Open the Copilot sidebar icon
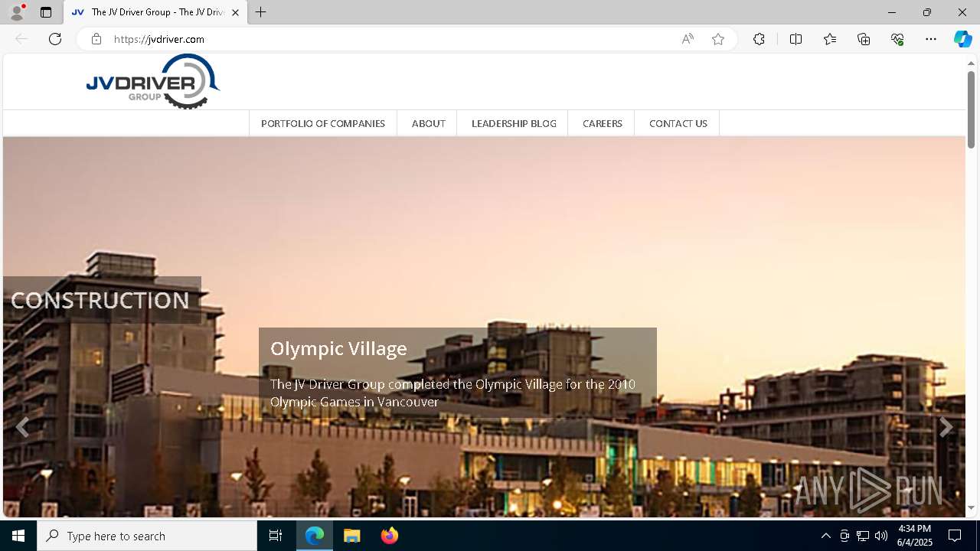980x551 pixels. click(963, 39)
